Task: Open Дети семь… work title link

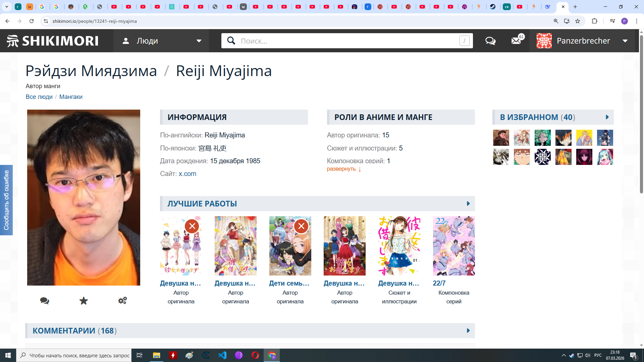Action: tap(289, 283)
